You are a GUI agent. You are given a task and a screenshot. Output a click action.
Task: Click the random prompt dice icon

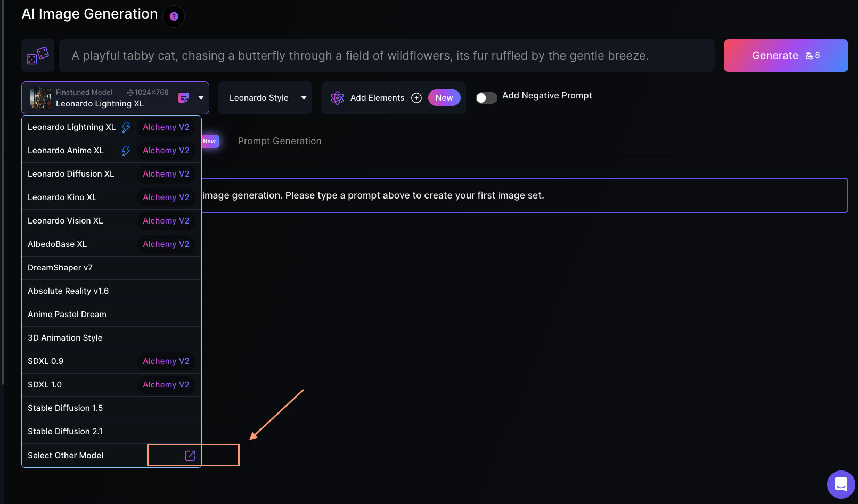click(38, 55)
